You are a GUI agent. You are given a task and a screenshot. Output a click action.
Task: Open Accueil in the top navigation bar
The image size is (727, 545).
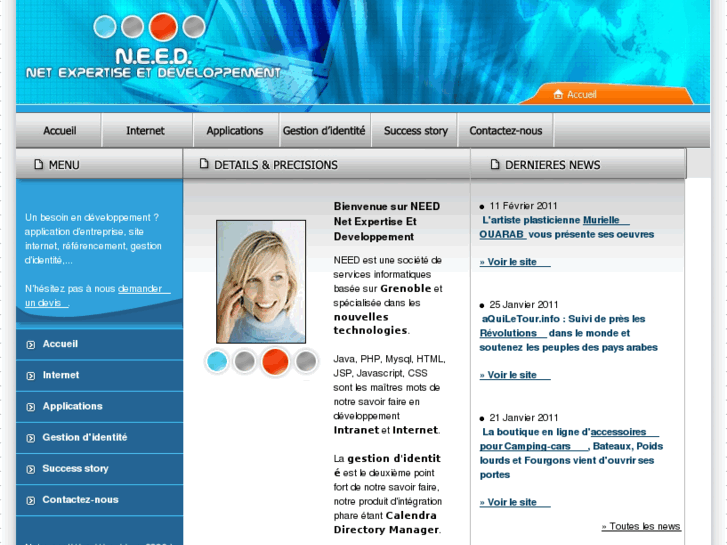click(59, 131)
